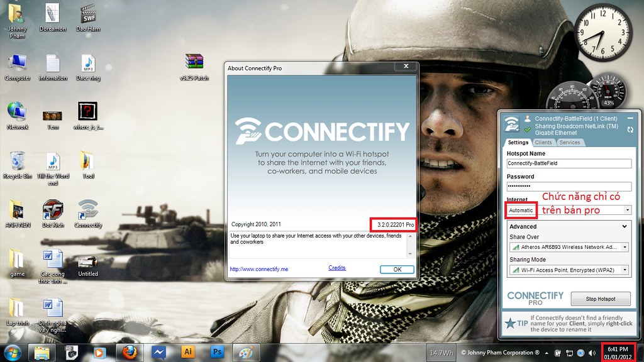Screen dimensions: 644x362
Task: Click the 3.2.0.22201 Pro version text
Action: (396, 224)
